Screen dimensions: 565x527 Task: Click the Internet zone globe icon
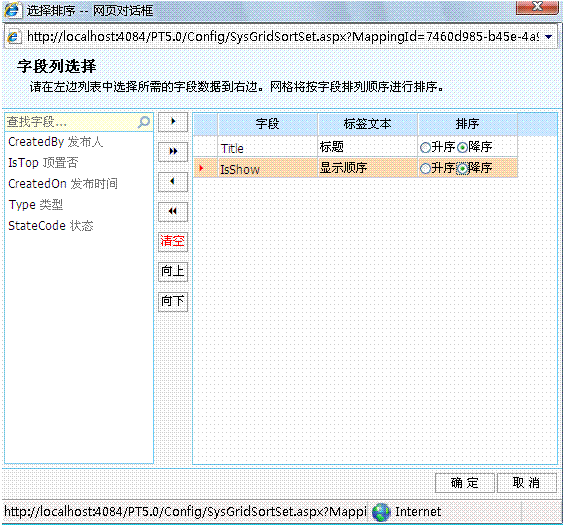(381, 512)
